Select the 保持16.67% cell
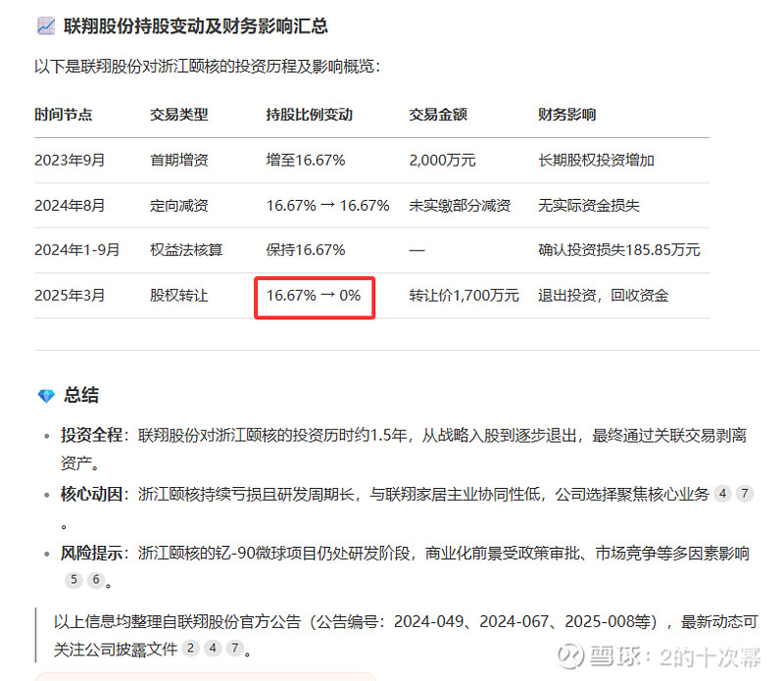The width and height of the screenshot is (784, 681). coord(306,250)
